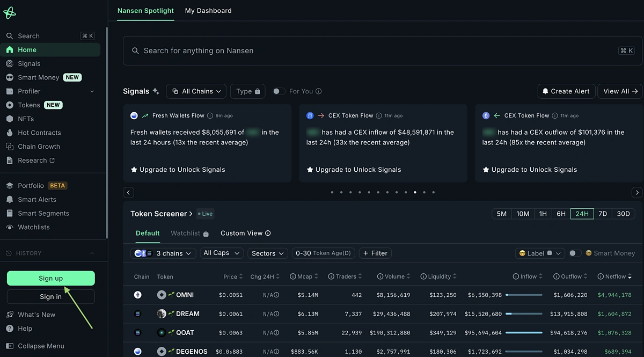Image resolution: width=644 pixels, height=357 pixels.
Task: Click the QOAT inflow progress bar
Action: pyautogui.click(x=524, y=332)
